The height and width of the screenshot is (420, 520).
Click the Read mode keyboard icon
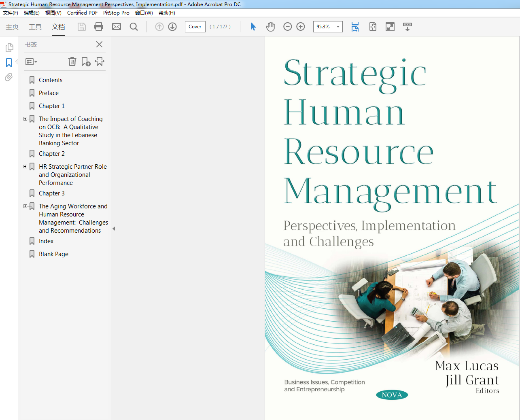click(x=408, y=27)
